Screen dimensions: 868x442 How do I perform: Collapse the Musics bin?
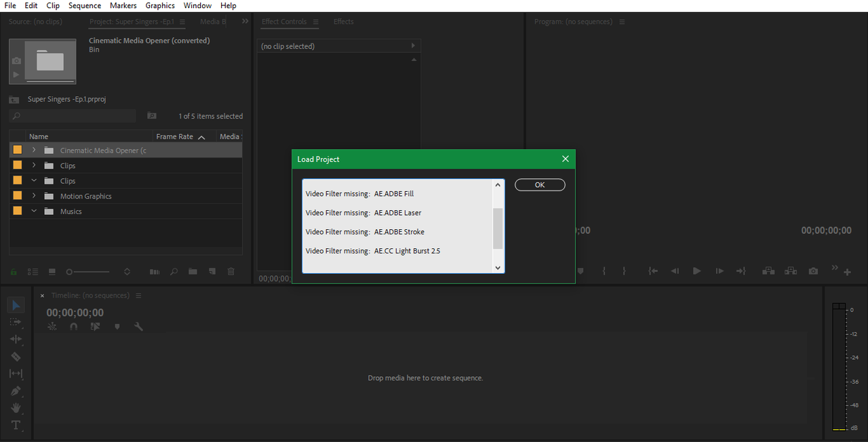(x=34, y=211)
